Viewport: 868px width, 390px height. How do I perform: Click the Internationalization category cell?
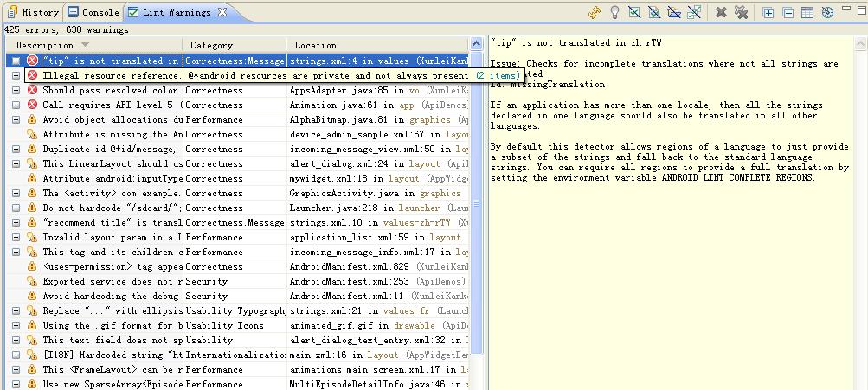point(235,355)
